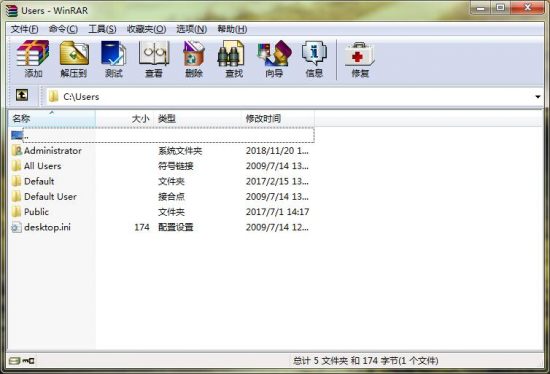The height and width of the screenshot is (374, 550).
Task: Select the All Users entry name
Action: coord(42,166)
